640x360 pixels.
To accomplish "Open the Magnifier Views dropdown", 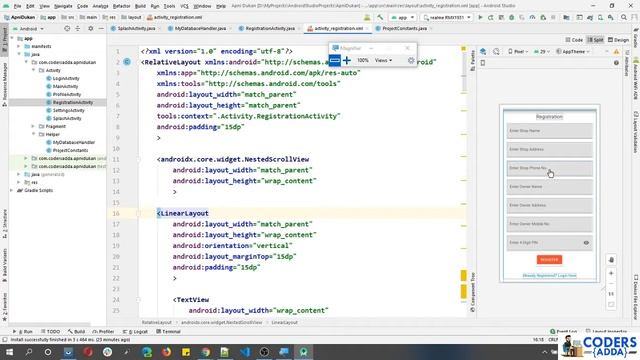I will 383,60.
